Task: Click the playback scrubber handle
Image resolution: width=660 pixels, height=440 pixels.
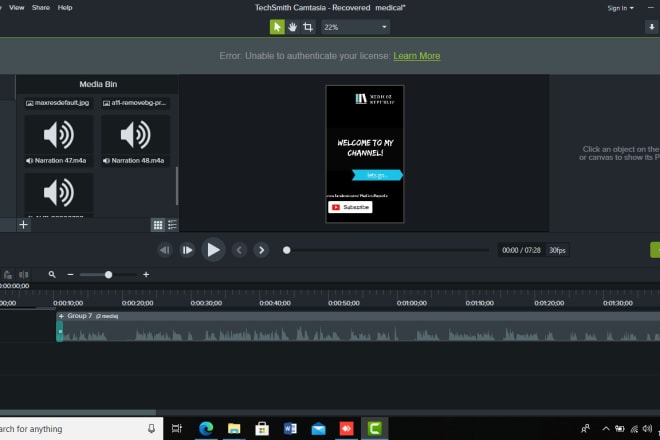Action: coord(287,250)
